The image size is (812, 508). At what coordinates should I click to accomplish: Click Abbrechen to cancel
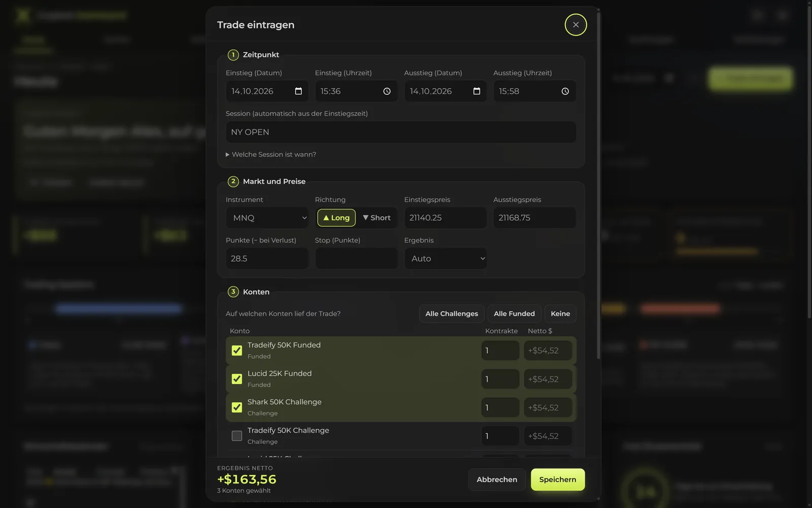tap(497, 480)
